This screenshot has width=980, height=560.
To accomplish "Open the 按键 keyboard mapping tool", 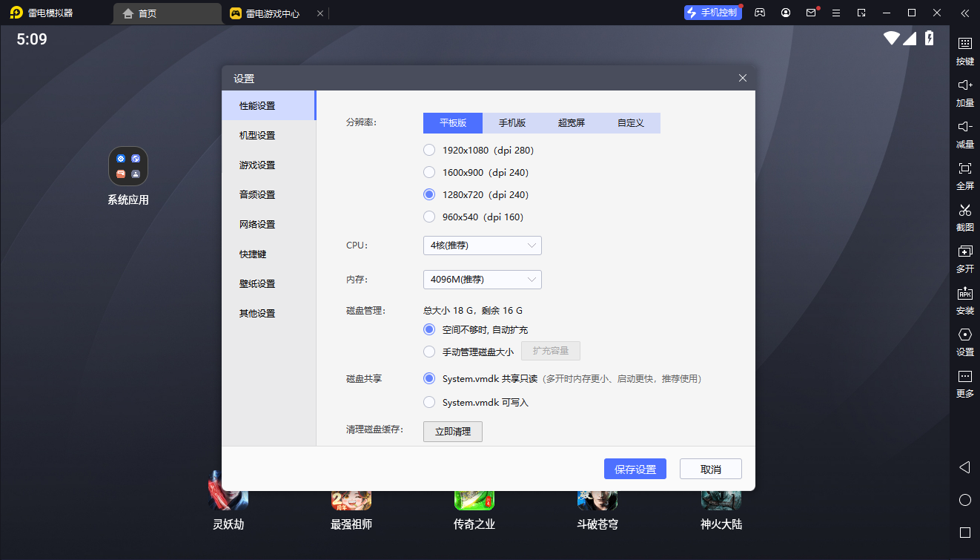I will click(964, 45).
